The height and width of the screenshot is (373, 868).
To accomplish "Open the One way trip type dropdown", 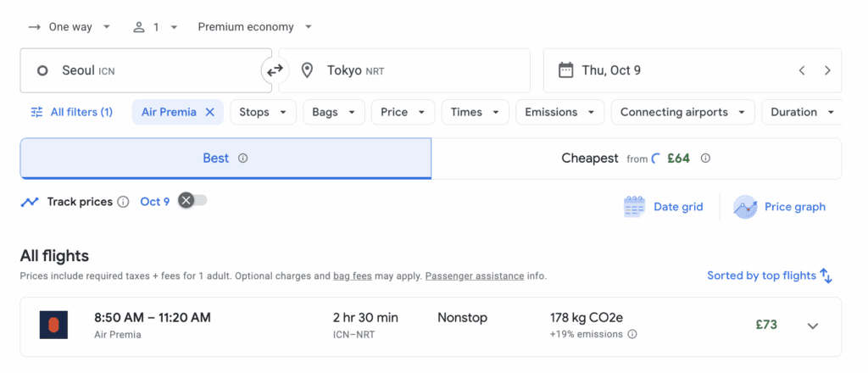I will coord(70,27).
